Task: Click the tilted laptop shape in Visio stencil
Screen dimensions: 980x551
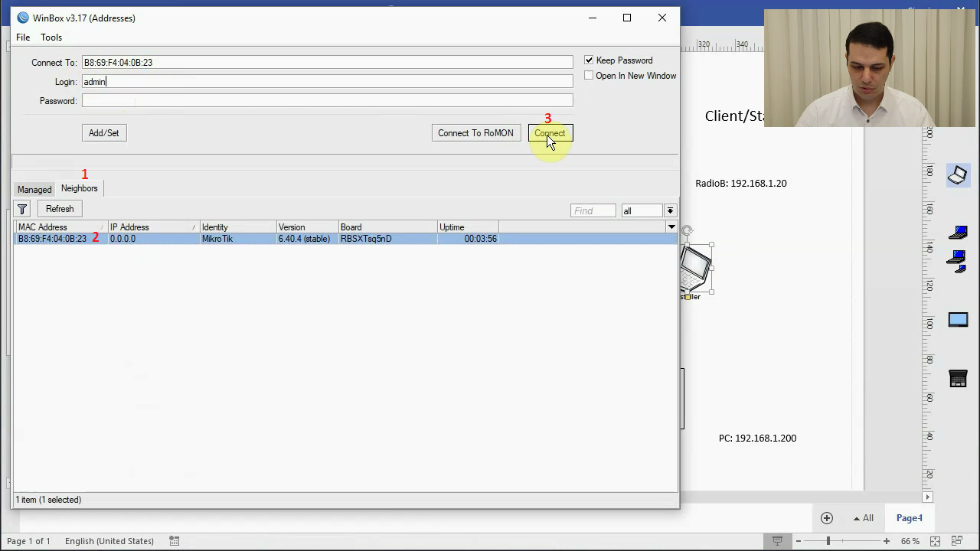Action: [957, 176]
